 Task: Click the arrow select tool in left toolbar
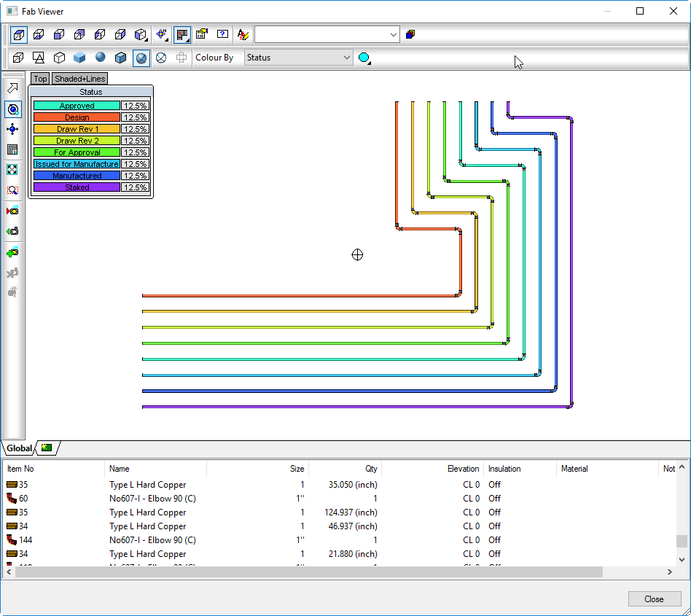point(12,89)
